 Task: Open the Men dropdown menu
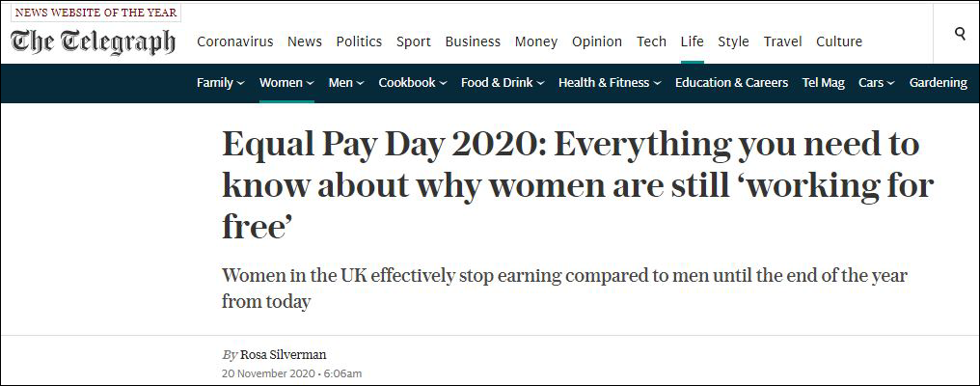coord(360,83)
